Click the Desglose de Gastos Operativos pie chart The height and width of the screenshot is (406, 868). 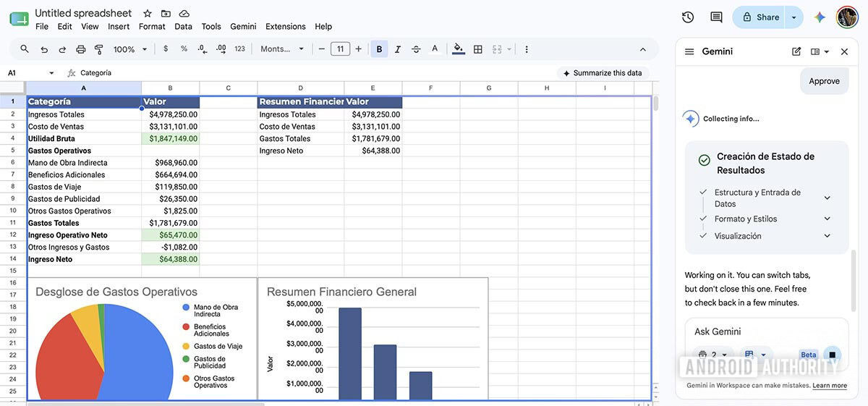[x=104, y=352]
